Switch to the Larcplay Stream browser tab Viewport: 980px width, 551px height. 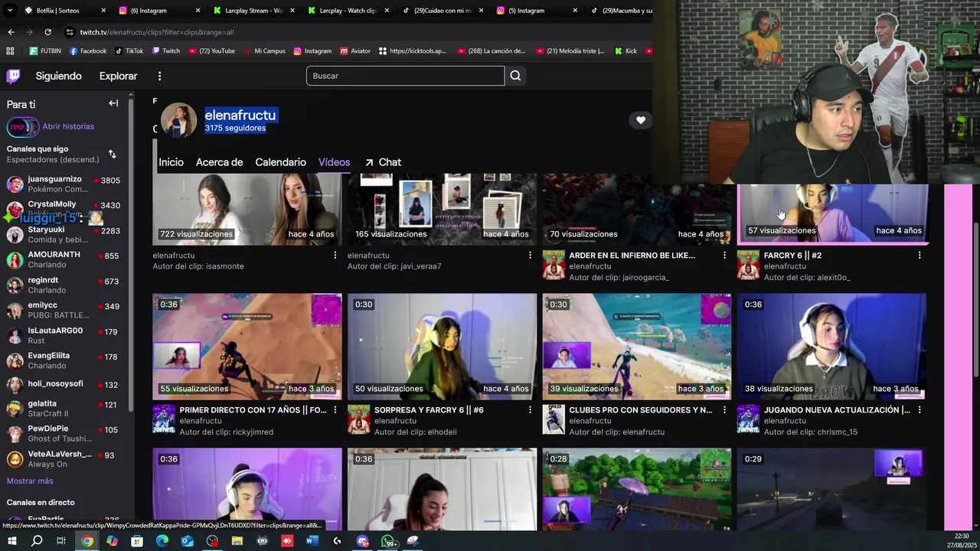pyautogui.click(x=255, y=11)
